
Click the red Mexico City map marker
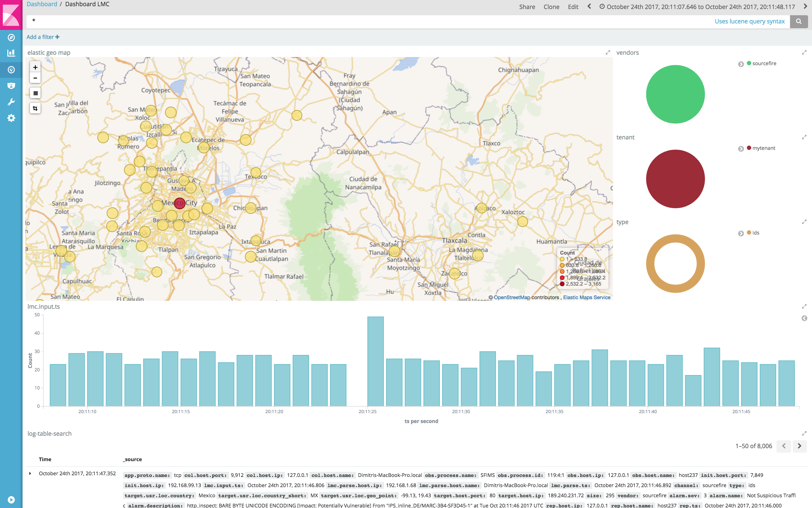(x=180, y=203)
